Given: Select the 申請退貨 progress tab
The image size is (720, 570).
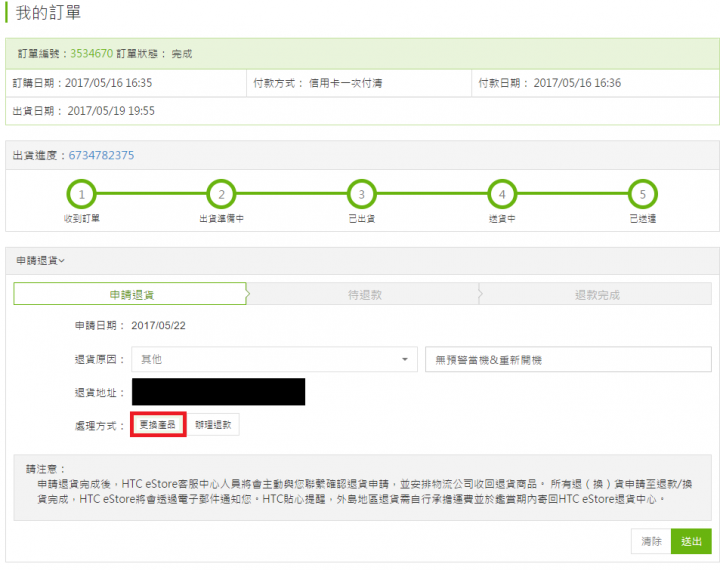Looking at the screenshot, I should click(130, 294).
